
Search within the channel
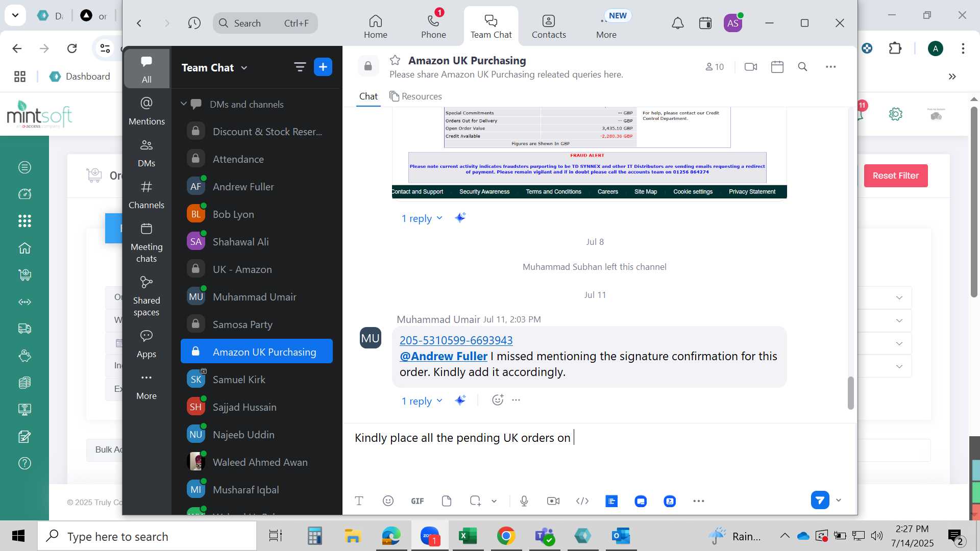point(802,67)
